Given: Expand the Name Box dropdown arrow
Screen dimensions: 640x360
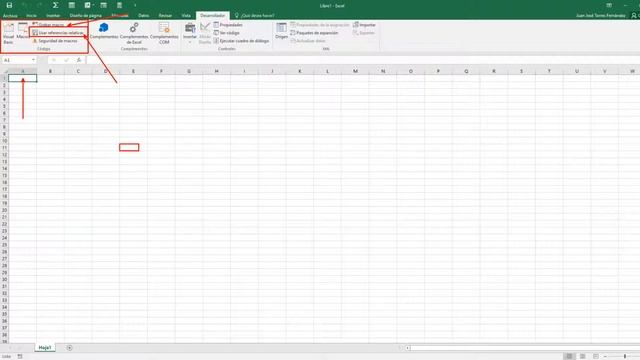Looking at the screenshot, I should point(33,60).
